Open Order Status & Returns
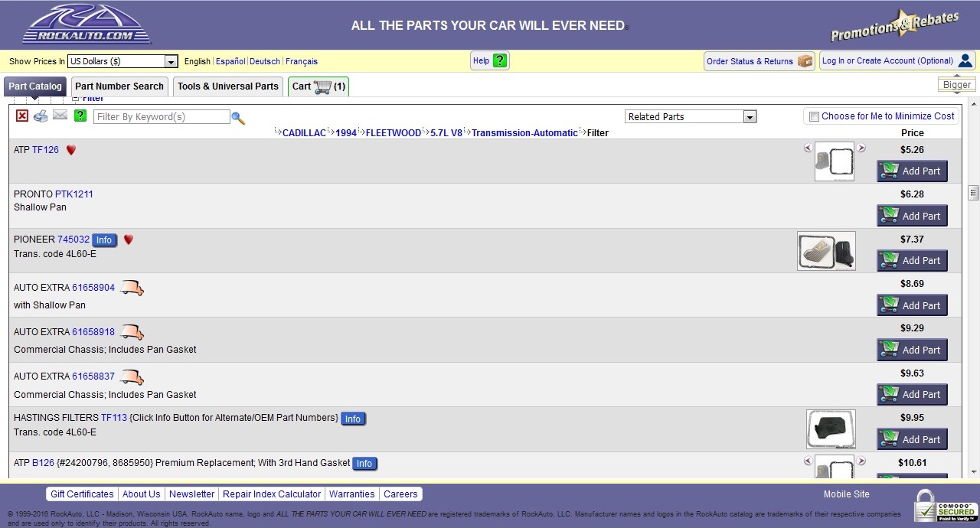The width and height of the screenshot is (980, 528). pos(759,61)
